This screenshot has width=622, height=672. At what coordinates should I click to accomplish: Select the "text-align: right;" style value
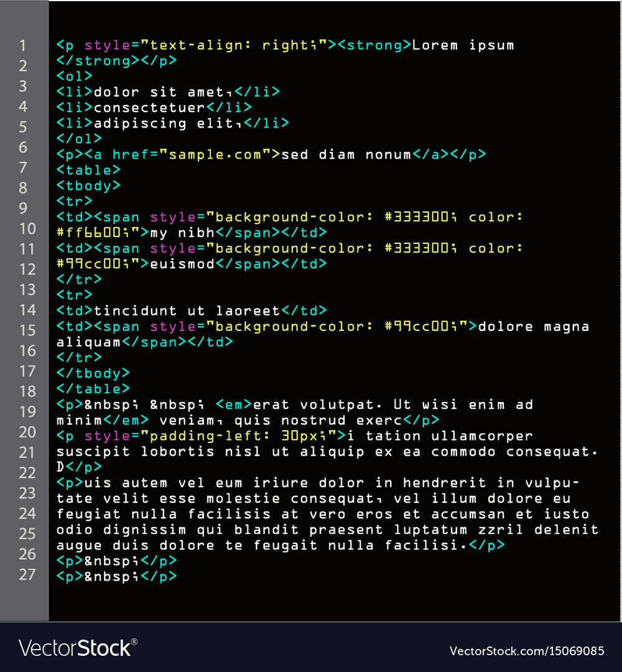pos(233,45)
